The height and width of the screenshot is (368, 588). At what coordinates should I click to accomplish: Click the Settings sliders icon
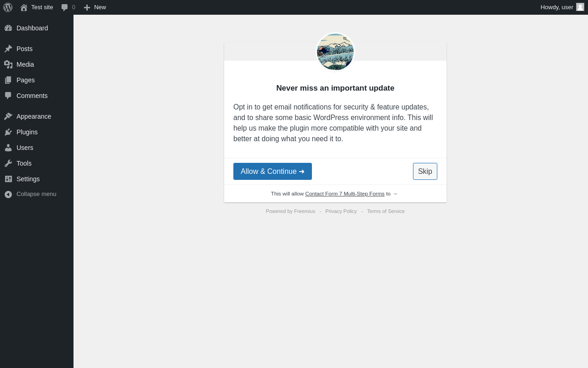coord(8,179)
